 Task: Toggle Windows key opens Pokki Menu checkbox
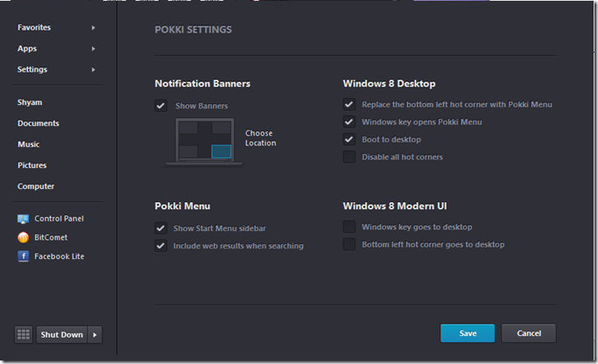(349, 122)
